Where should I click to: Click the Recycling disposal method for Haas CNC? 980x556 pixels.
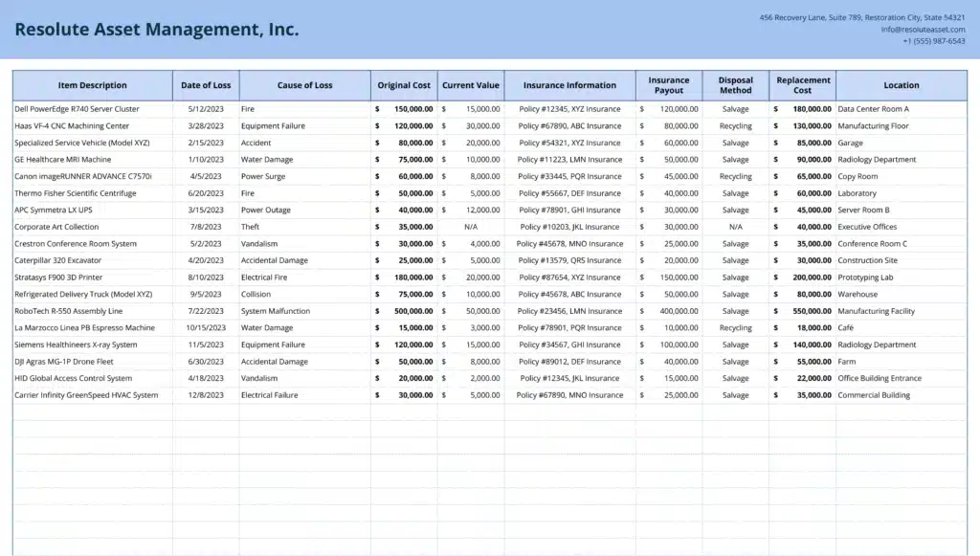(x=735, y=125)
